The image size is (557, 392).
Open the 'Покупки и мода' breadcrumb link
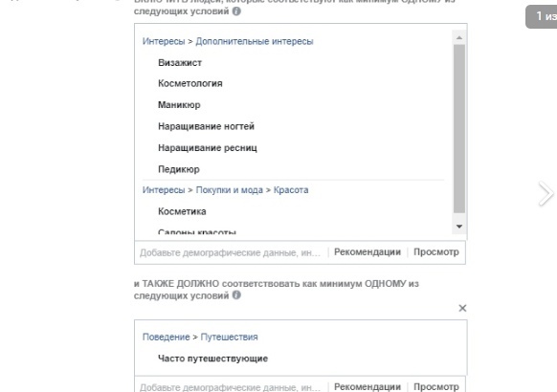point(229,190)
